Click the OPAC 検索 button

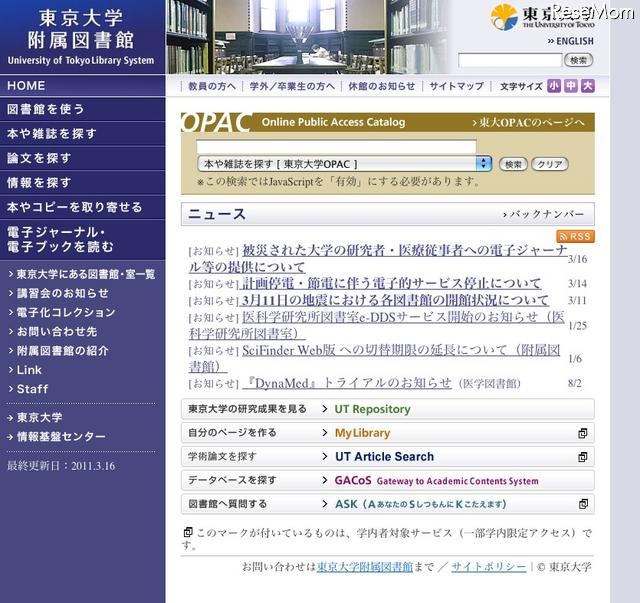(x=513, y=164)
